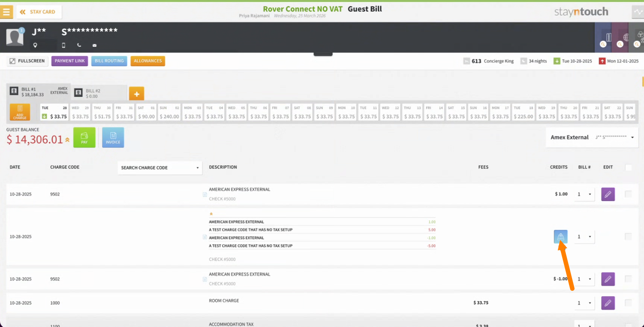This screenshot has height=327, width=644.
Task: Click the Room Charge description text
Action: click(224, 301)
